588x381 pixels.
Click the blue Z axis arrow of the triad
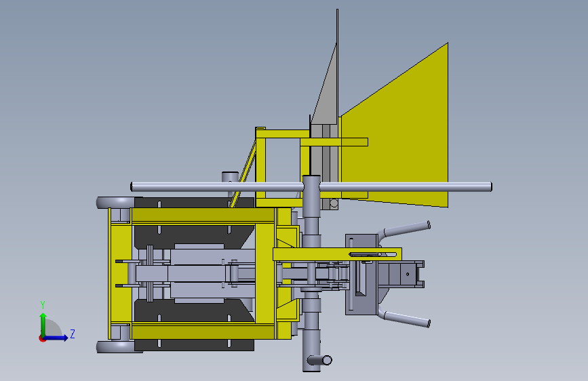coord(56,338)
